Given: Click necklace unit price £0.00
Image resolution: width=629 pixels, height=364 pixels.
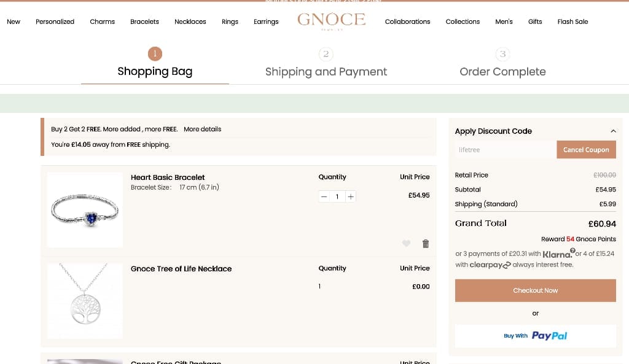Looking at the screenshot, I should click(x=421, y=287).
